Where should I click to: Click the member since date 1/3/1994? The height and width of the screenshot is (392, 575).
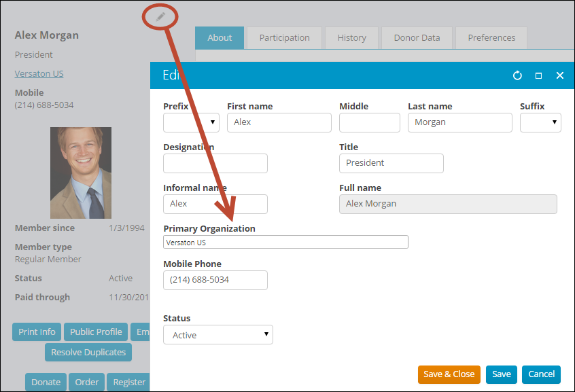tap(126, 228)
